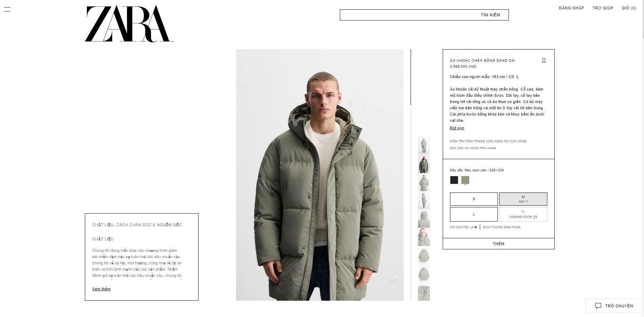Click the XL coming soon envelope icon
Image resolution: width=644 pixels, height=317 pixels.
coord(535,217)
